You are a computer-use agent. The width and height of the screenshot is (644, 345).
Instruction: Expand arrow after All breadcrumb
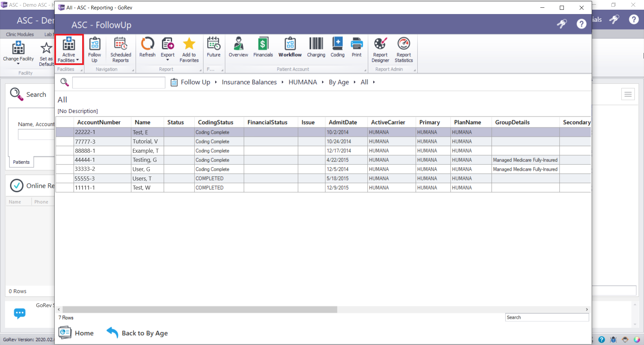pos(374,82)
